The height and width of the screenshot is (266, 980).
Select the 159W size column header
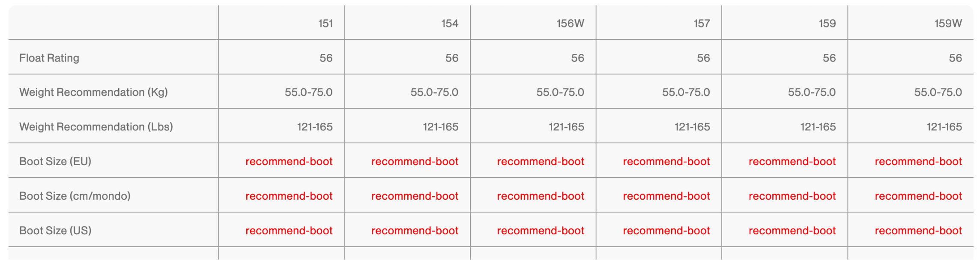tap(948, 24)
